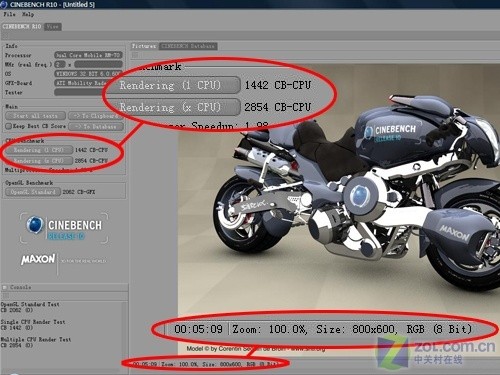Click the Multiple CPU Render Test console line

click(36, 340)
